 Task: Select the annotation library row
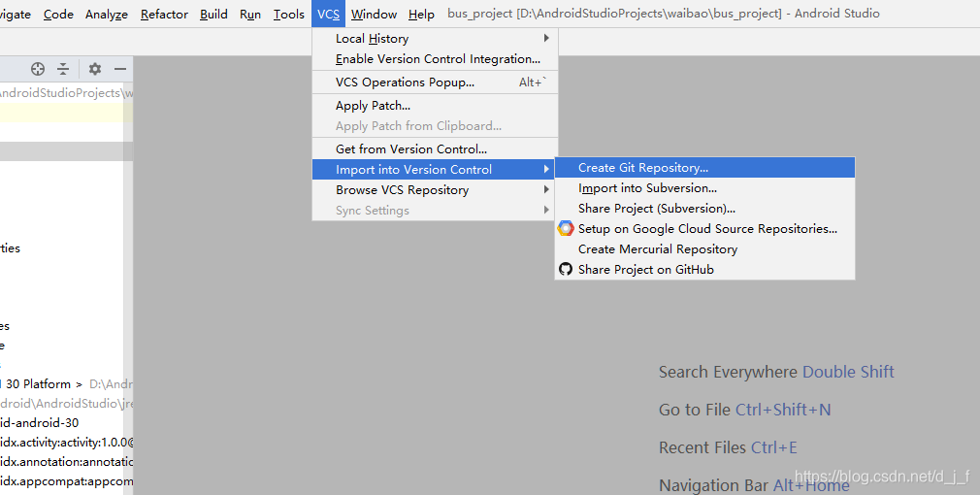tap(66, 462)
